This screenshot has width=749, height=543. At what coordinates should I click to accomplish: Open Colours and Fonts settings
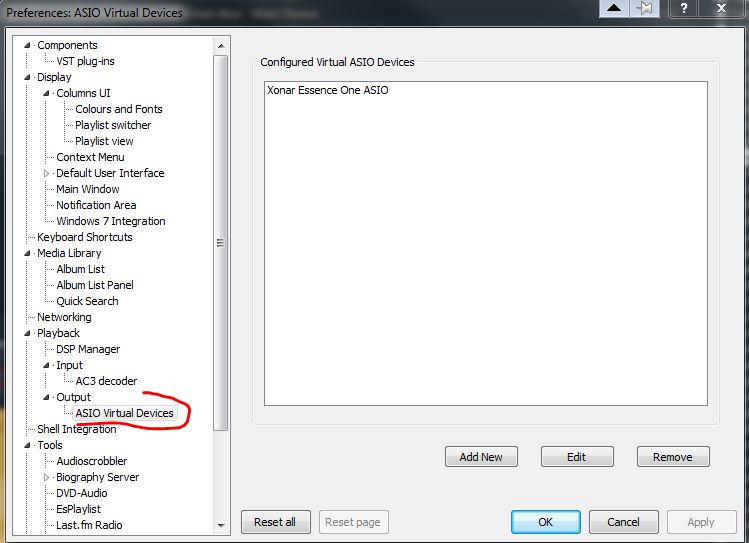coord(118,109)
